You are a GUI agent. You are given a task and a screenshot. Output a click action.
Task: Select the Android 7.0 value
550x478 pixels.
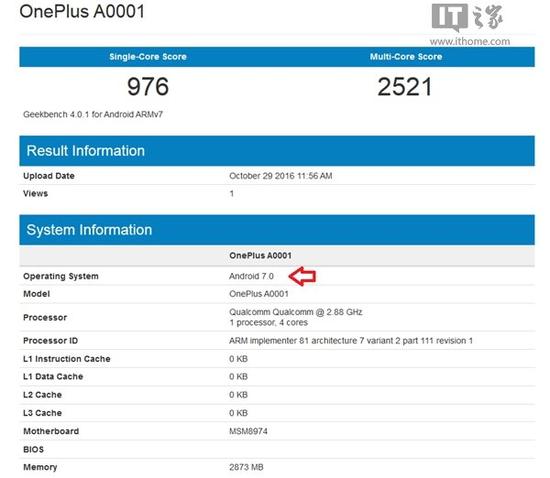(251, 276)
